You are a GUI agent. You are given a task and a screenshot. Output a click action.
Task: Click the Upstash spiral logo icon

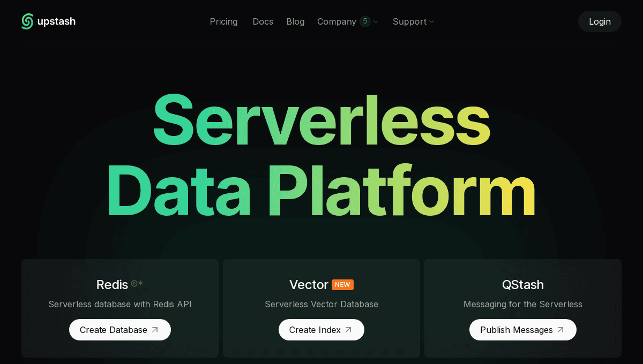pyautogui.click(x=27, y=21)
